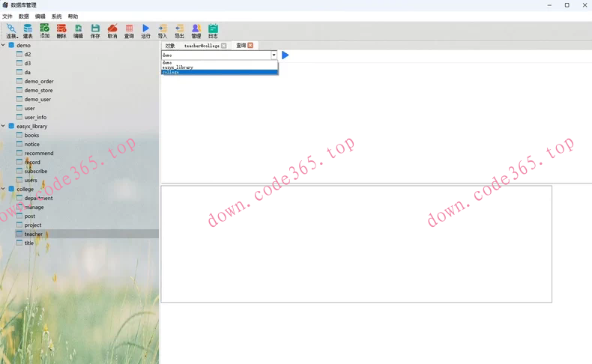This screenshot has width=592, height=364.
Task: Collapse the college database node
Action: point(3,189)
